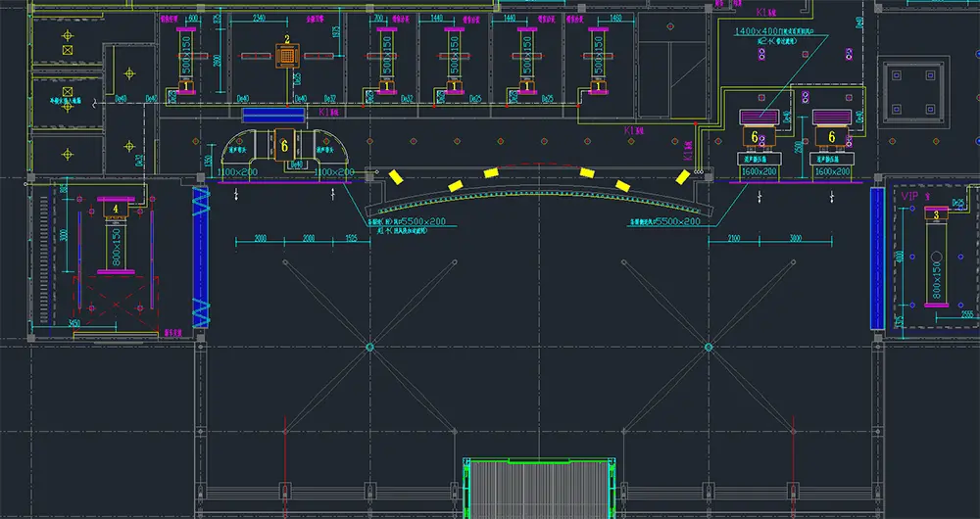Click the tall blue bar beside VIP room

(877, 258)
